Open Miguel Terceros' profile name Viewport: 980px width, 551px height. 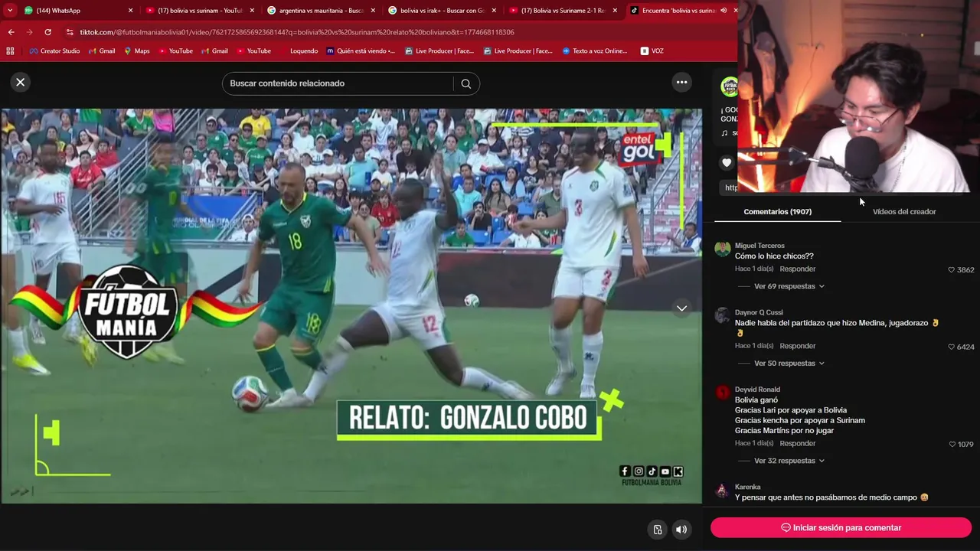click(759, 246)
